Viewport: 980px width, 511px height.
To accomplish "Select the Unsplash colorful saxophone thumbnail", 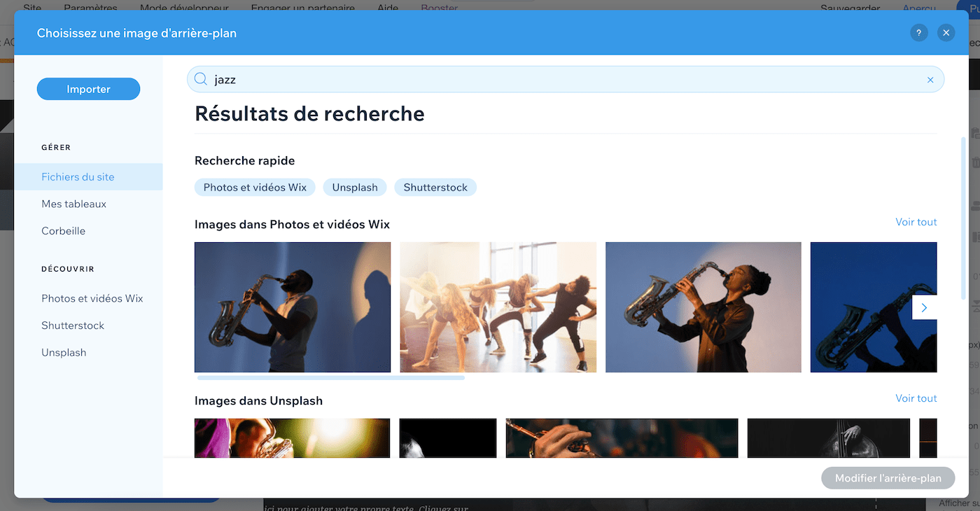I will [x=293, y=438].
